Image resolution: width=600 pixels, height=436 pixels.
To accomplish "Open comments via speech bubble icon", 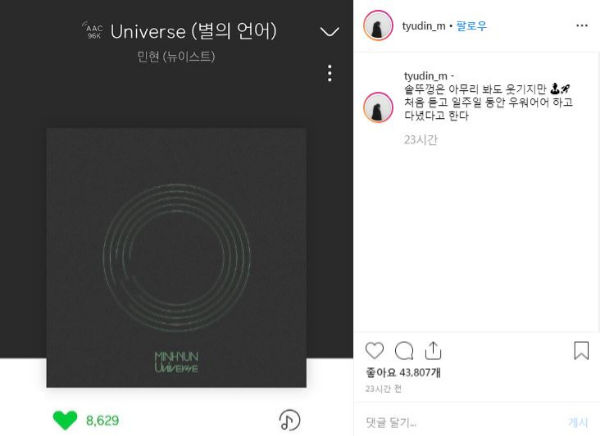I will click(404, 351).
